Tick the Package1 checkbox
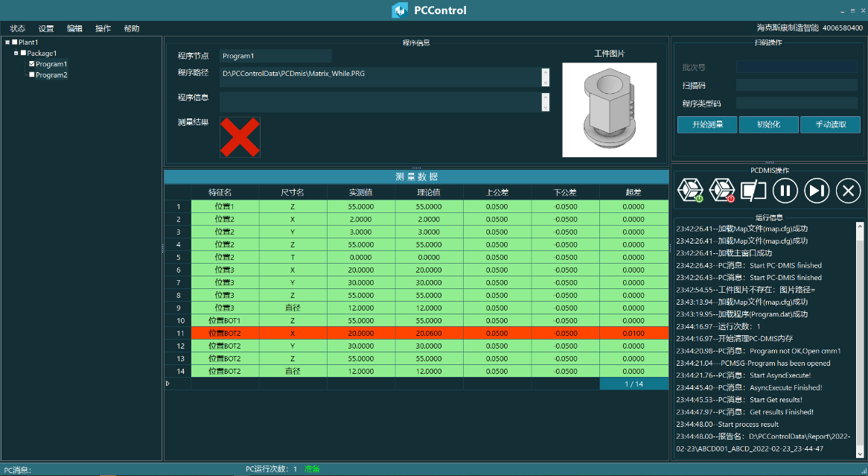 pyautogui.click(x=23, y=53)
